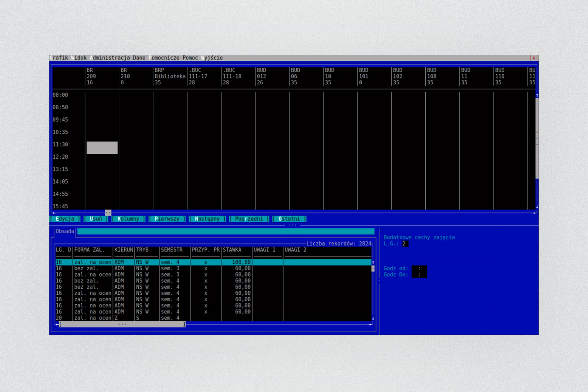Open the Dane Pomocnicze menu
Viewport: 588px width, 392px height.
pos(156,58)
